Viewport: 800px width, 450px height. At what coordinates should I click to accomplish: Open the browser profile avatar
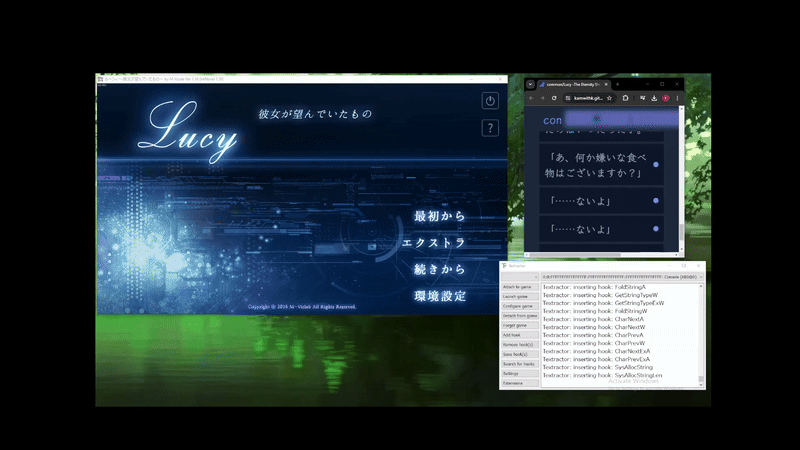coord(666,98)
